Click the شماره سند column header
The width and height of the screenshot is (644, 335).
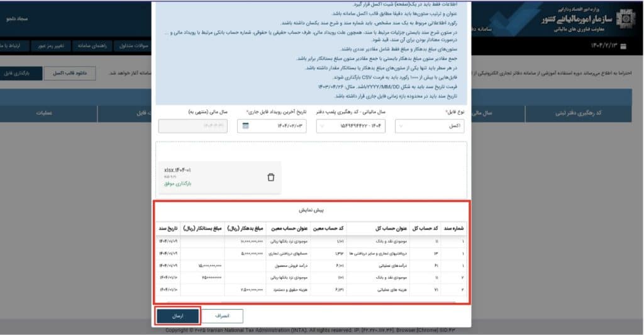click(453, 229)
